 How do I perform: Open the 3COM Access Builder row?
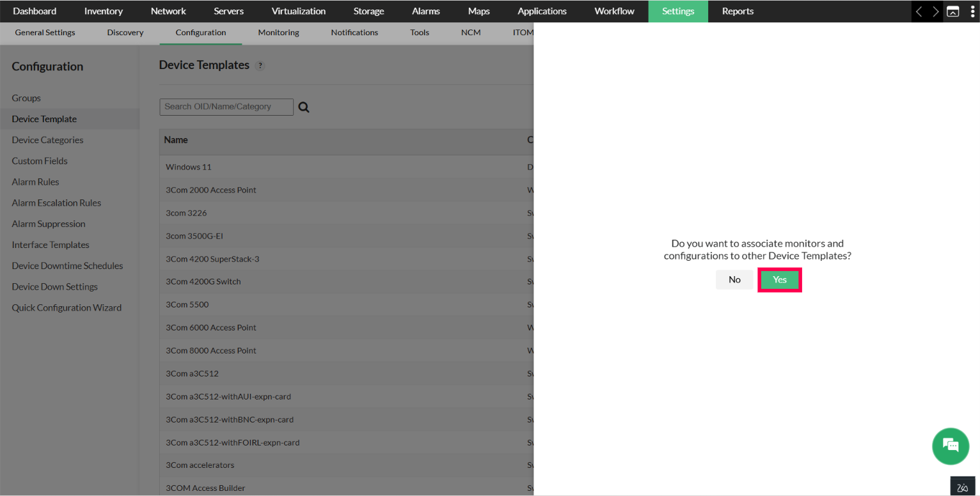[x=347, y=486]
